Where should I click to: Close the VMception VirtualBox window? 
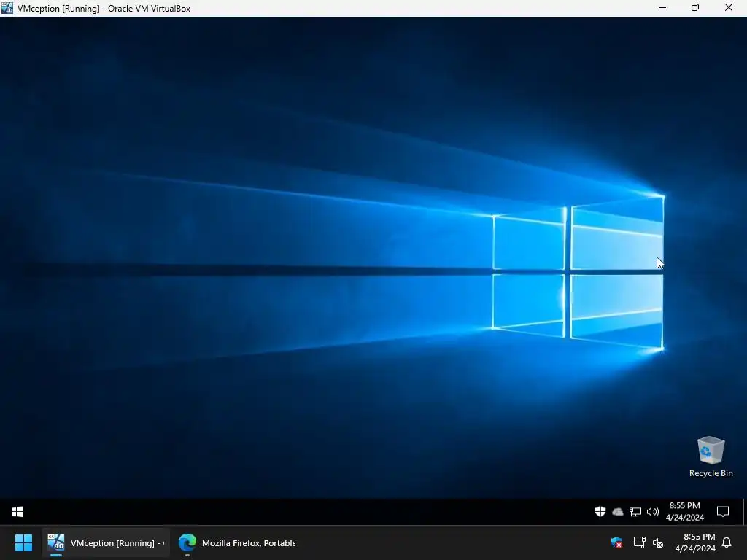coord(729,7)
